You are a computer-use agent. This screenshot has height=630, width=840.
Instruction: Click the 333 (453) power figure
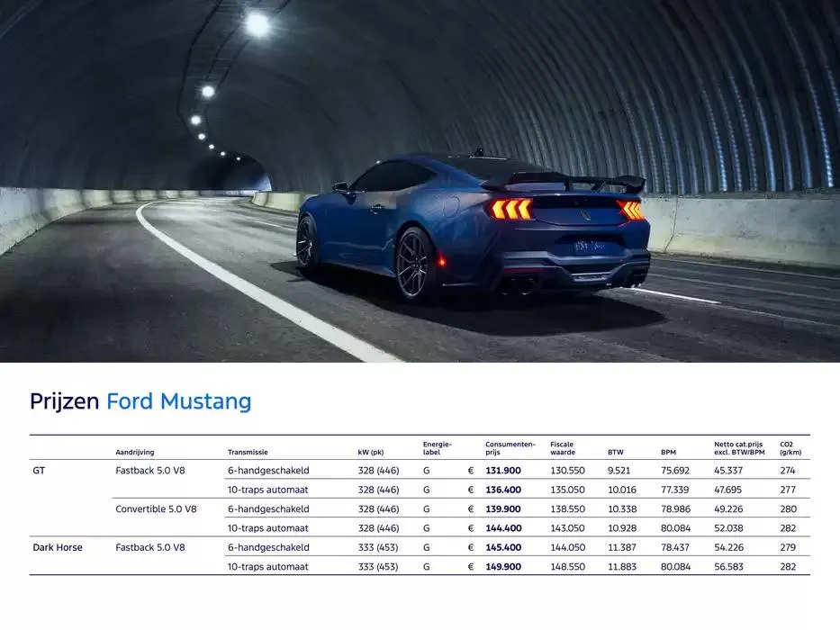point(378,547)
